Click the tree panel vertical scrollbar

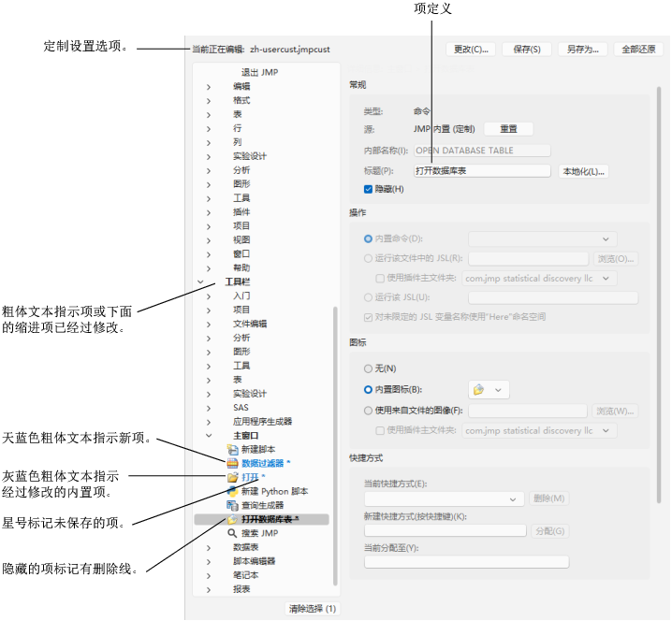tap(335, 446)
